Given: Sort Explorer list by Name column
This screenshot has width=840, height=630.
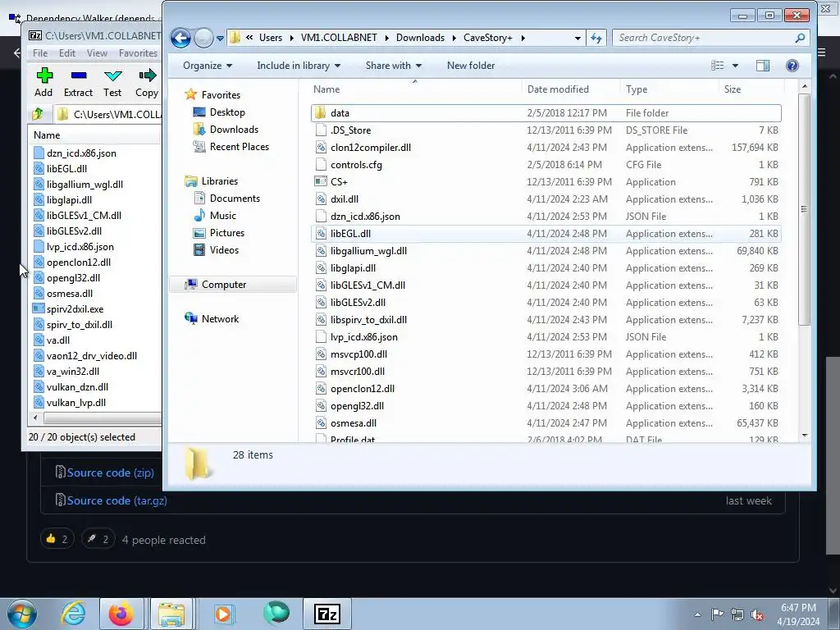Looking at the screenshot, I should (415, 89).
